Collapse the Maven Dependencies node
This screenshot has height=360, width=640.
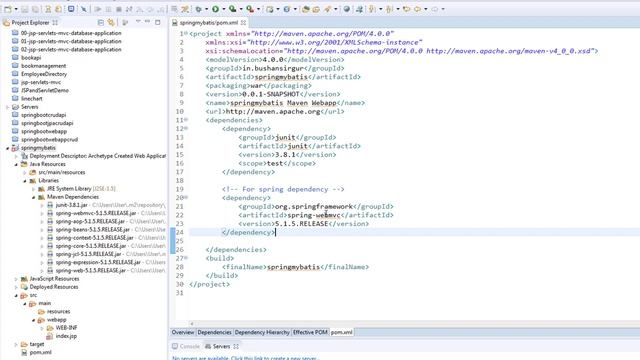(x=33, y=197)
